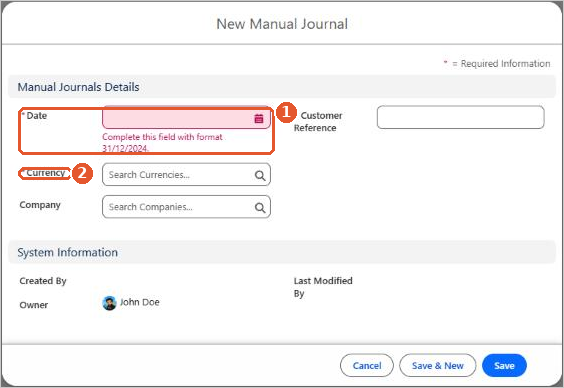The width and height of the screenshot is (564, 388).
Task: Cancel the new manual journal
Action: 367,365
